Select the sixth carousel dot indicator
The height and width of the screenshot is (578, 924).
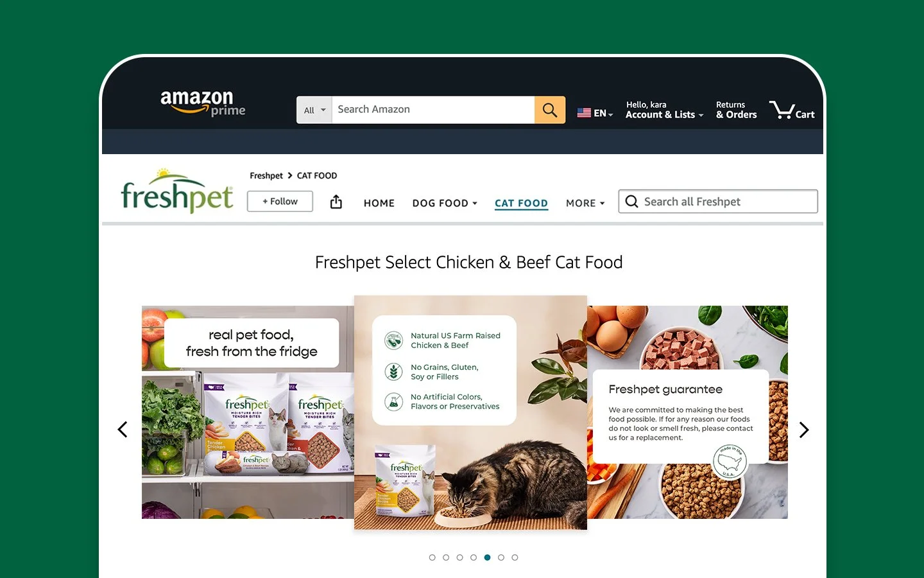pyautogui.click(x=501, y=557)
